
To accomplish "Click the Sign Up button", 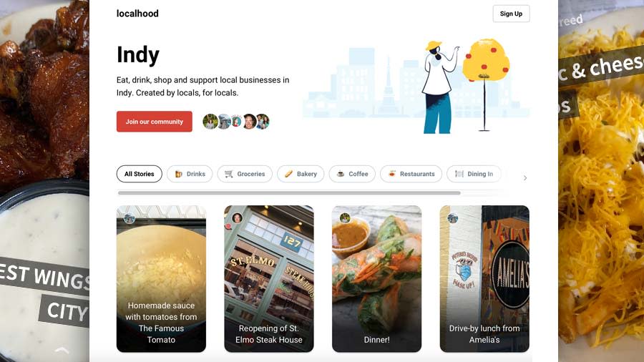I will tap(511, 14).
